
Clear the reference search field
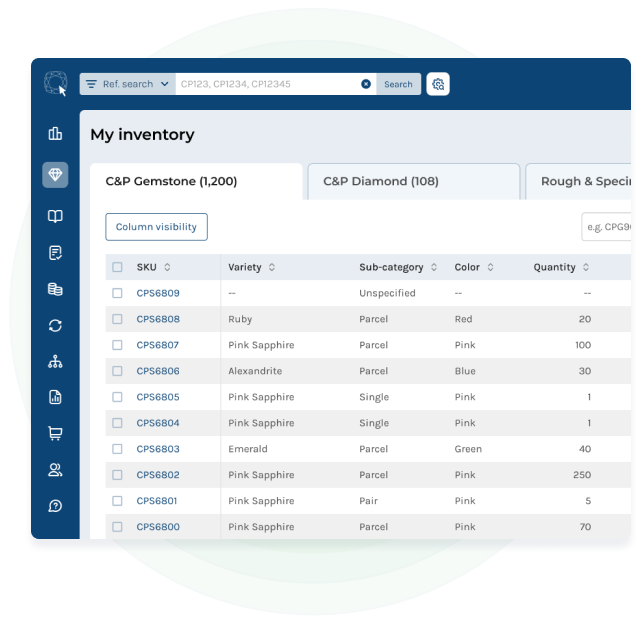[x=366, y=84]
